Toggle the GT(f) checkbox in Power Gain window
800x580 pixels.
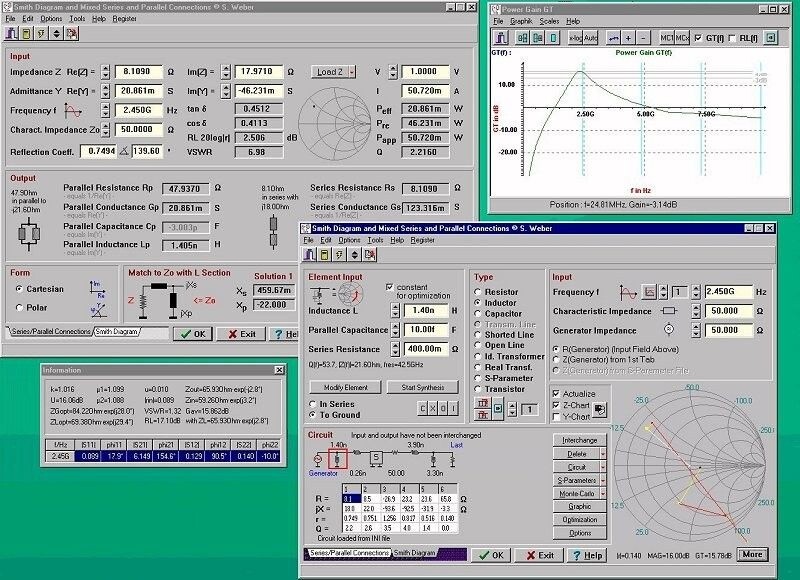[x=698, y=38]
